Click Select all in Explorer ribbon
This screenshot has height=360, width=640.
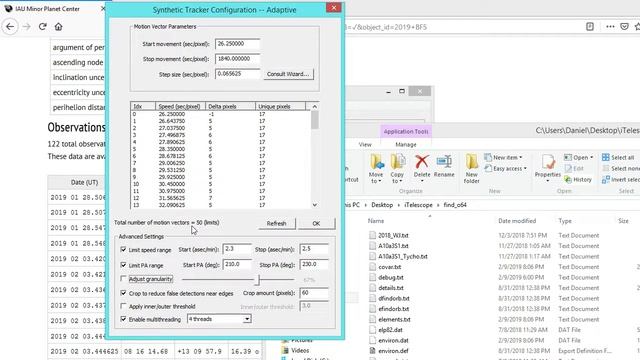pos(618,157)
